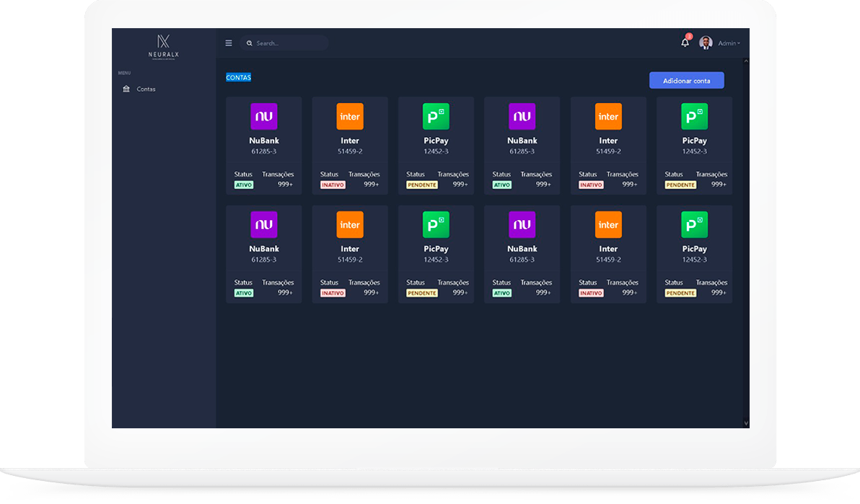Image resolution: width=860 pixels, height=504 pixels.
Task: Click account number 61285-3 on bottom-row leftmost card
Action: (x=264, y=260)
